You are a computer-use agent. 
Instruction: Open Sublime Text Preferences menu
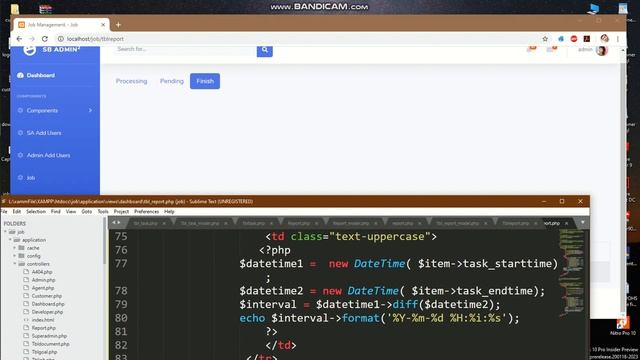[147, 211]
